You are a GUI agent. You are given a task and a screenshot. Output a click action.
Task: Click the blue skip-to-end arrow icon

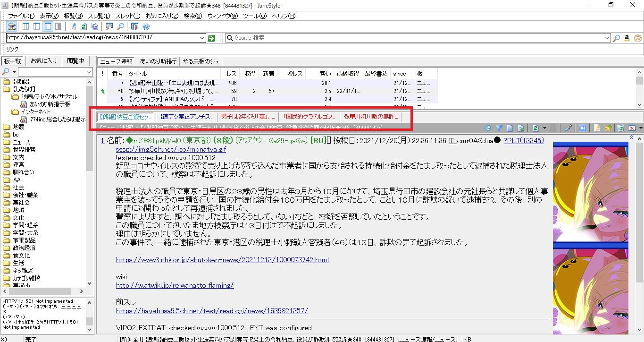[x=583, y=128]
